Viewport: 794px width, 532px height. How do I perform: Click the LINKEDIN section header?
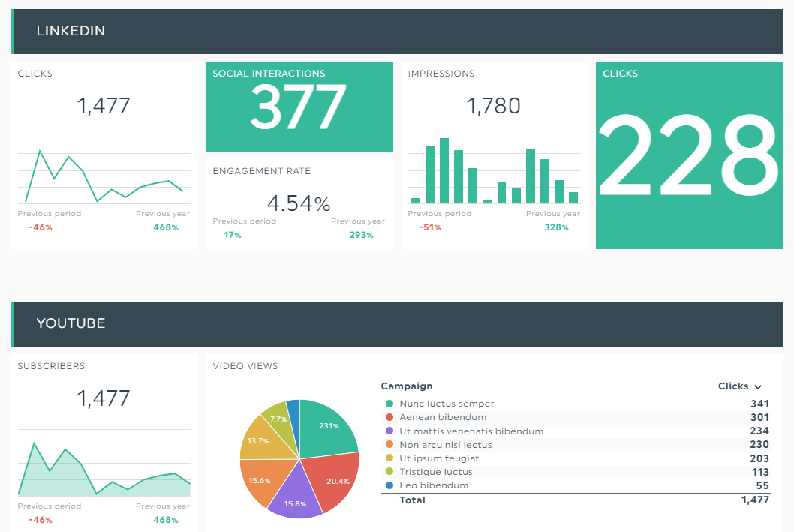(x=397, y=32)
